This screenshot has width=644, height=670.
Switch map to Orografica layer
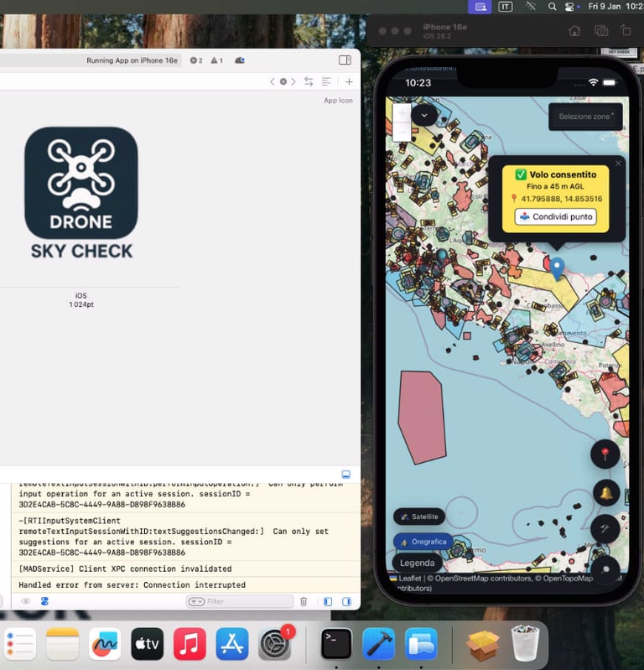pyautogui.click(x=423, y=542)
